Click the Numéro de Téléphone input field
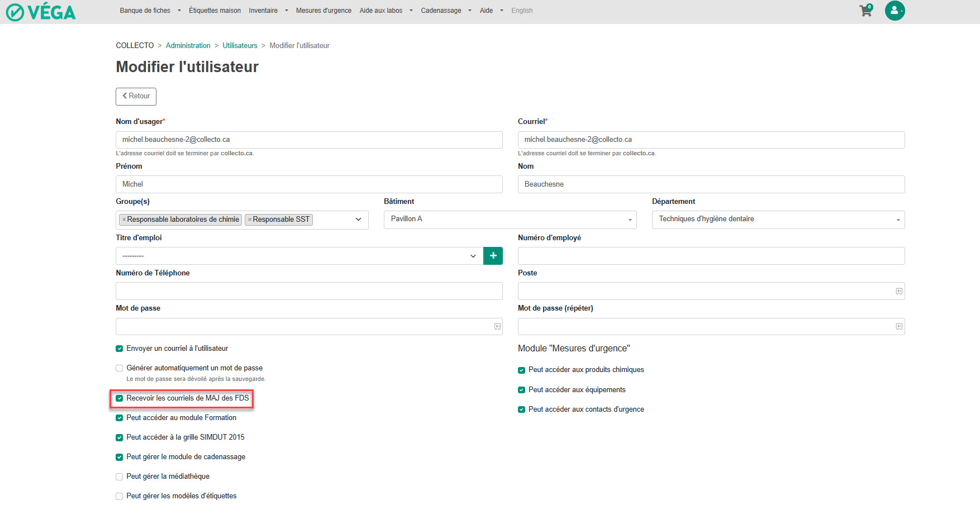The width and height of the screenshot is (980, 505). click(x=309, y=291)
